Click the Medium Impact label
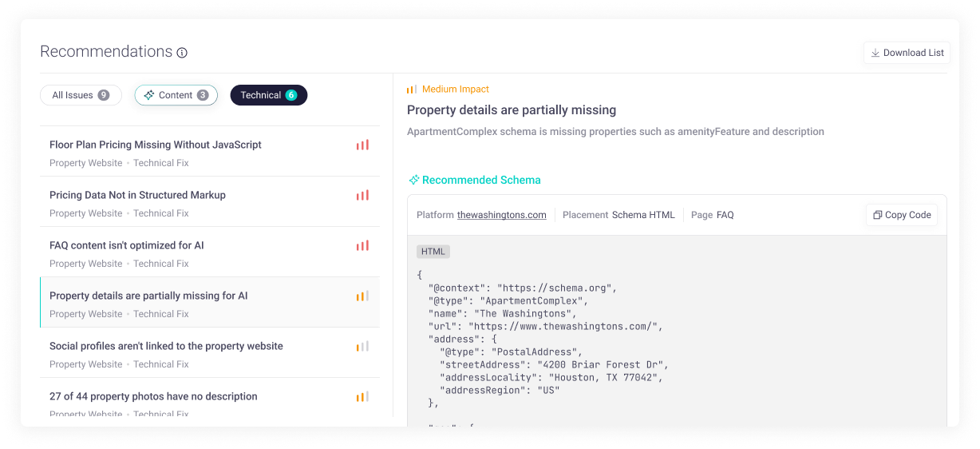Image resolution: width=980 pixels, height=449 pixels. (456, 89)
